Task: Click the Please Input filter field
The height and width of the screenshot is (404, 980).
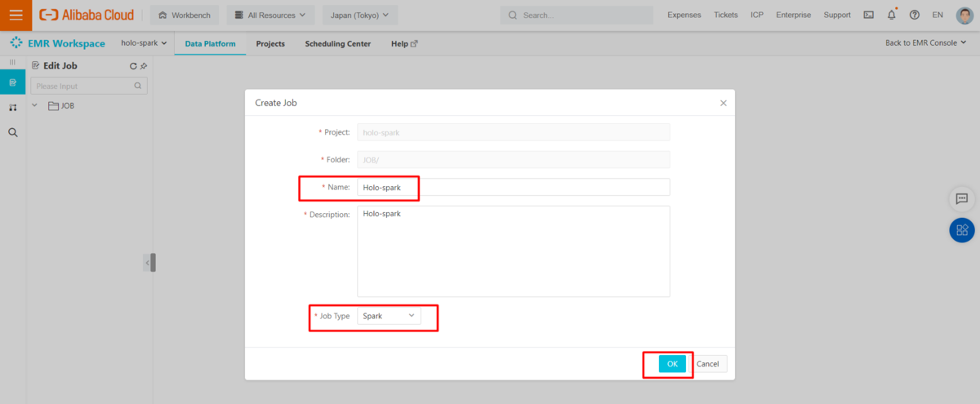Action: point(89,86)
